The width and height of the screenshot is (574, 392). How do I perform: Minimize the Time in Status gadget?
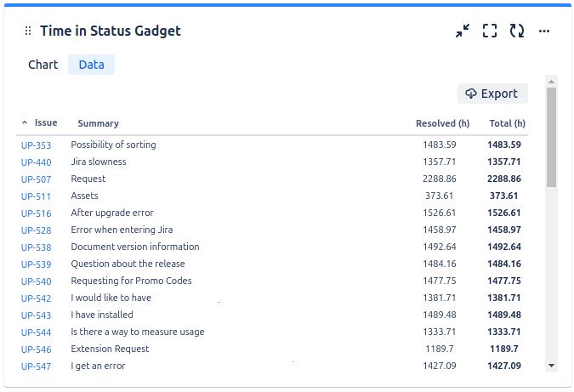(x=463, y=31)
